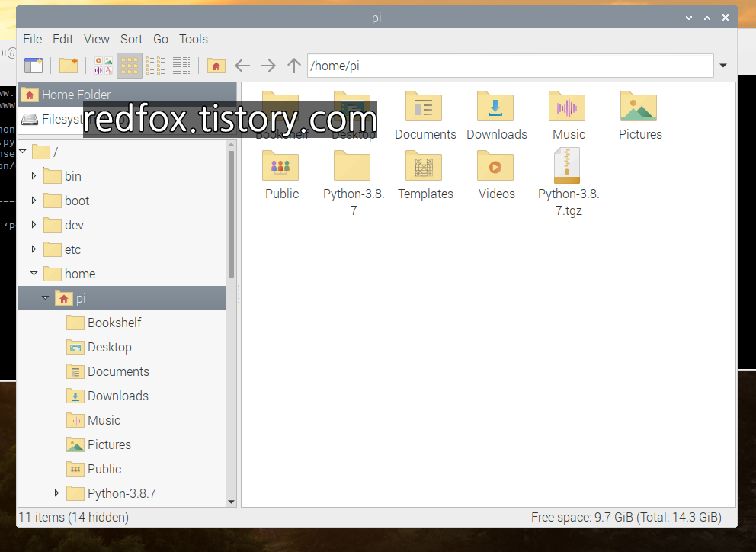Select Downloads folder icon in file pane
This screenshot has height=552, width=756.
[495, 106]
